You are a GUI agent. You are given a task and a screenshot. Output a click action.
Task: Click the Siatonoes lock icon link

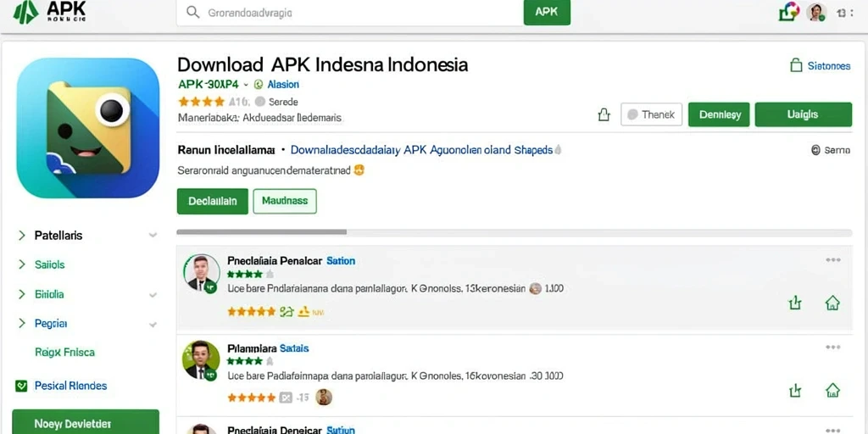pyautogui.click(x=820, y=66)
